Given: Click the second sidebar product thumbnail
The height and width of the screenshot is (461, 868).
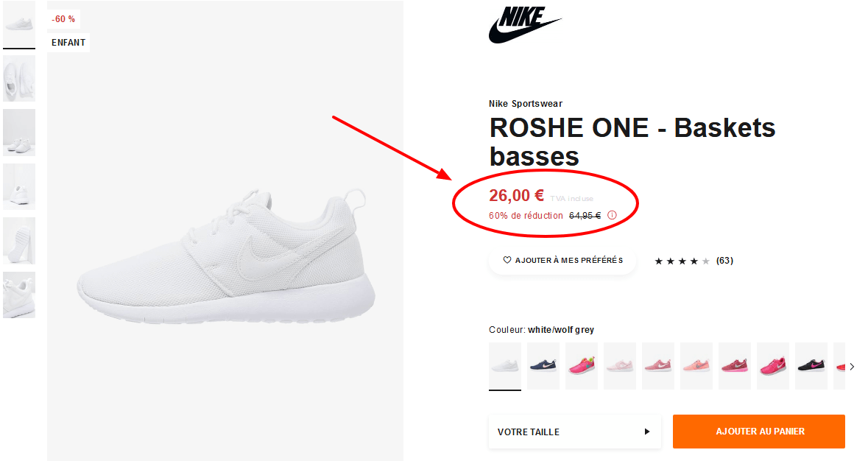Looking at the screenshot, I should pos(19,77).
